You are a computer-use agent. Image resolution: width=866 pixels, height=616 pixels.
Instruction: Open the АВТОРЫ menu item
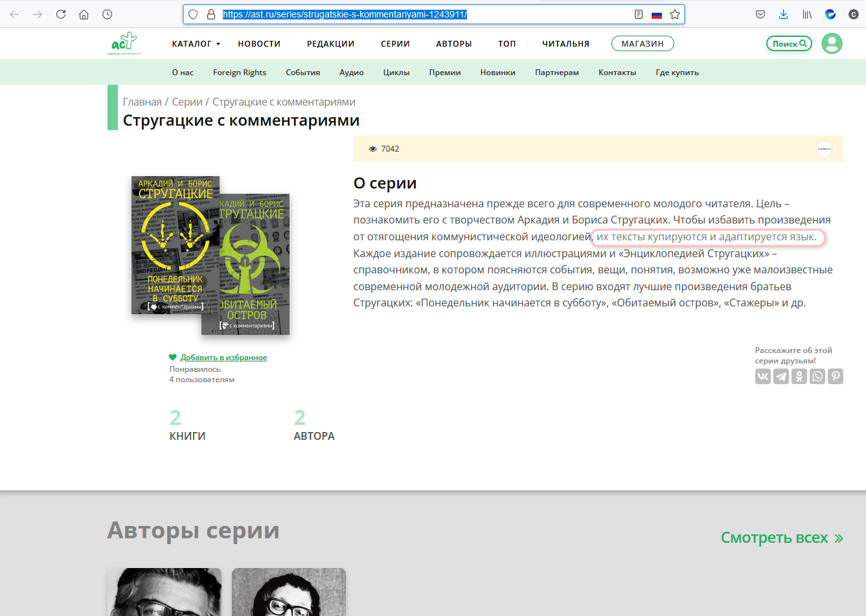point(454,44)
